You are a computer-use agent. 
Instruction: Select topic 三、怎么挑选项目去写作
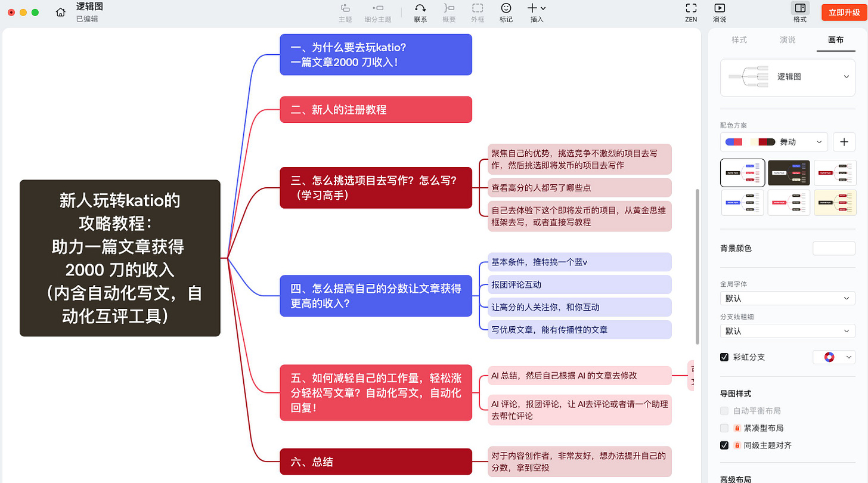click(x=376, y=188)
